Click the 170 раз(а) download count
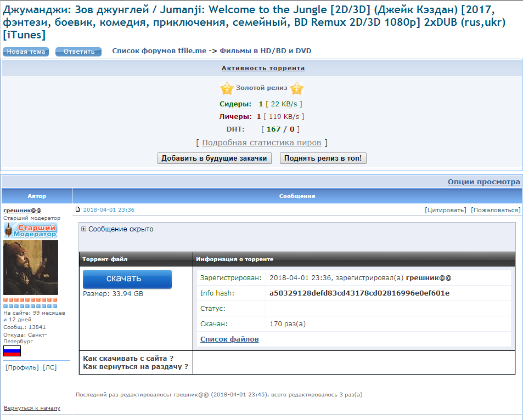The width and height of the screenshot is (523, 420). (288, 324)
